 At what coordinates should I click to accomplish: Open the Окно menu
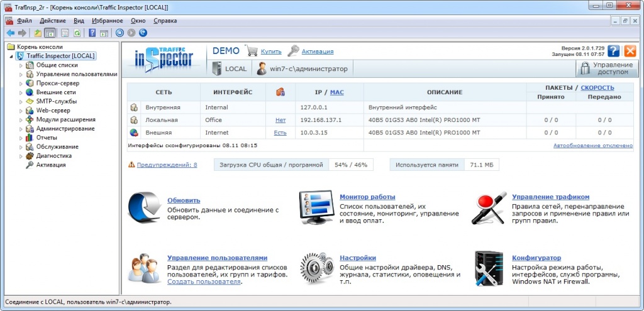click(138, 21)
